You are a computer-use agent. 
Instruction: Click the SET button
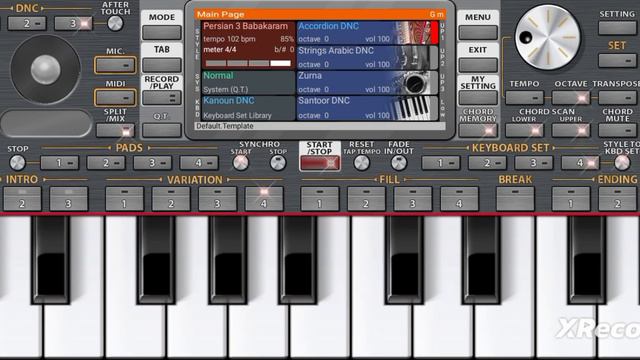click(x=617, y=60)
